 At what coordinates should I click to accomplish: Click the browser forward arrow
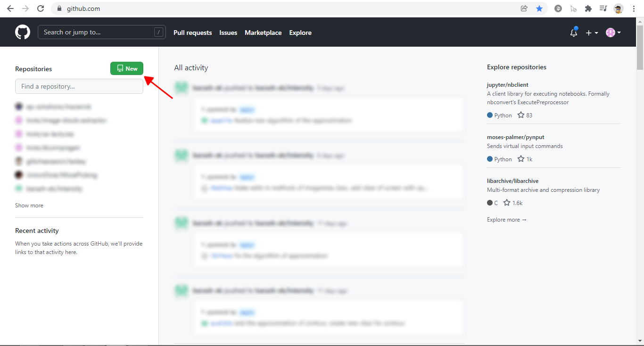tap(25, 8)
